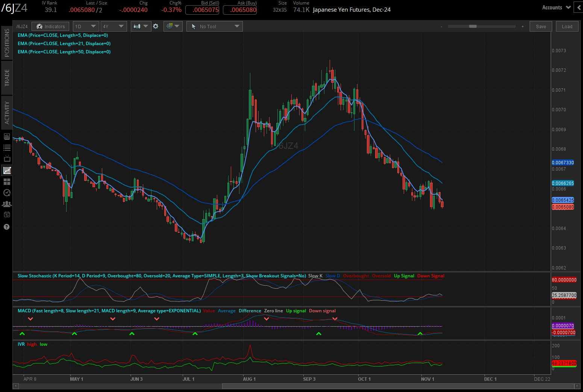Open the history clock icon in sidebar
This screenshot has width=583, height=392.
pos(7,193)
